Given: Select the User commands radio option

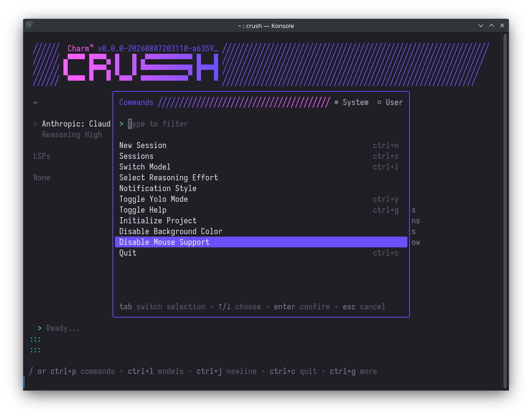Looking at the screenshot, I should point(390,103).
